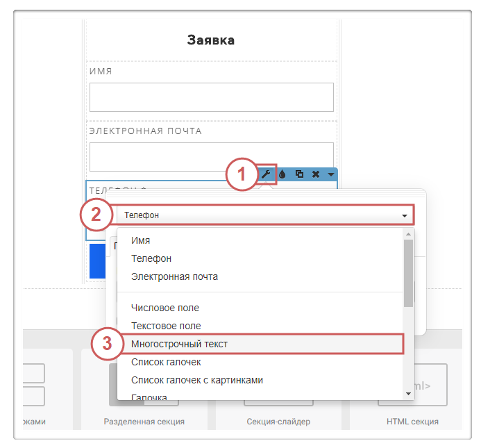Choose Телефон option from the list
This screenshot has height=448, width=481.
click(151, 258)
